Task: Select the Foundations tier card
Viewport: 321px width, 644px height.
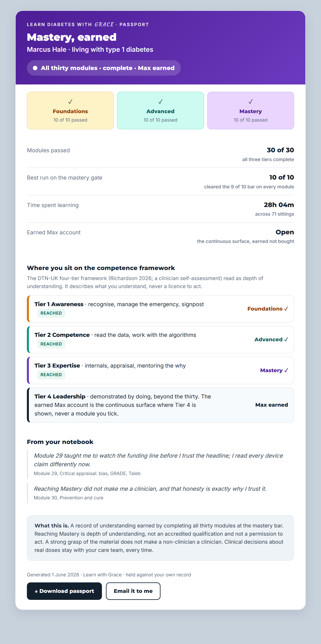Action: (x=70, y=111)
